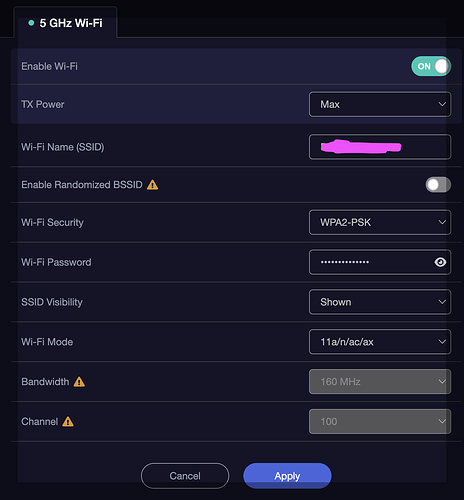The height and width of the screenshot is (500, 464).
Task: Click the warning icon beside Channel
Action: tap(68, 422)
